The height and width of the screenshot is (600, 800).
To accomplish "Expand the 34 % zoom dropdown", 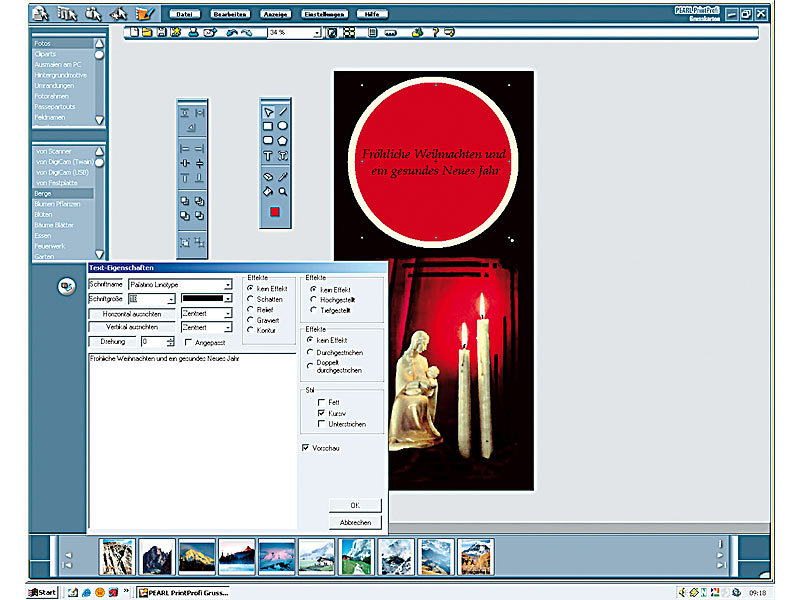I will coord(317,33).
